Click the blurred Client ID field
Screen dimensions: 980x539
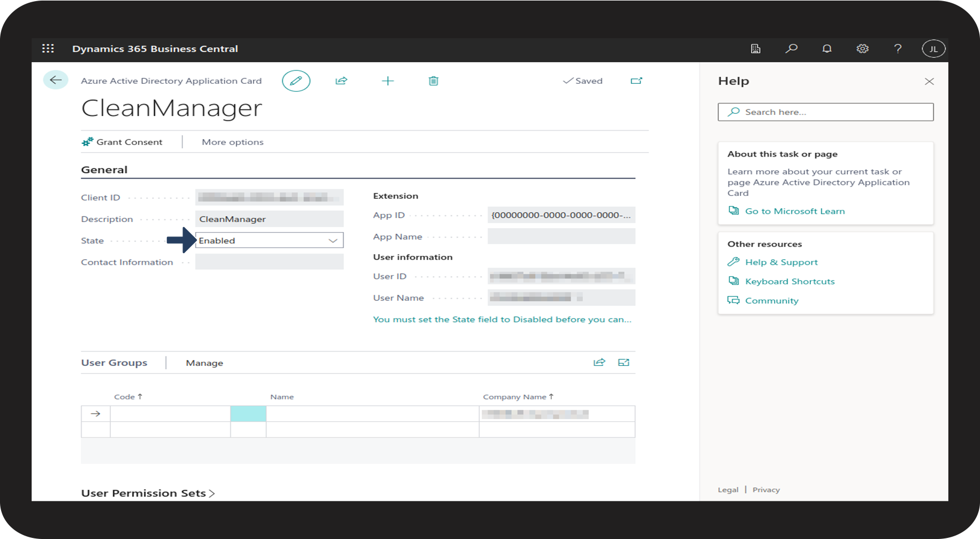click(x=270, y=197)
